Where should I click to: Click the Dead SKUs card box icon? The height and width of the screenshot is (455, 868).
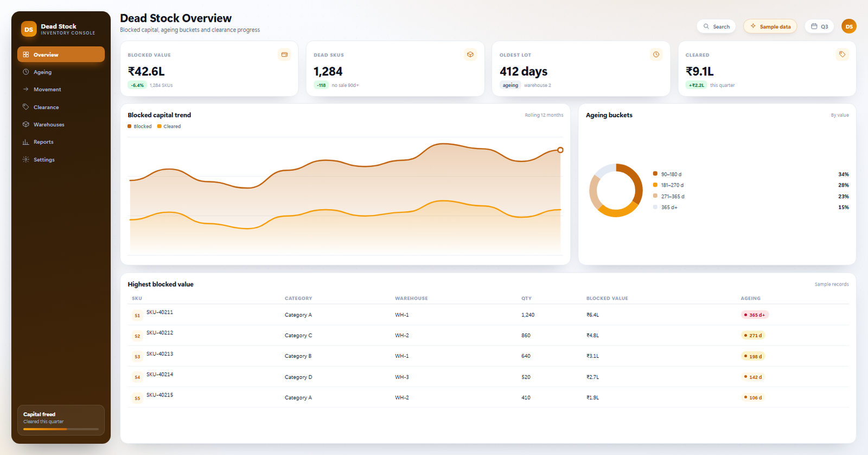coord(470,54)
